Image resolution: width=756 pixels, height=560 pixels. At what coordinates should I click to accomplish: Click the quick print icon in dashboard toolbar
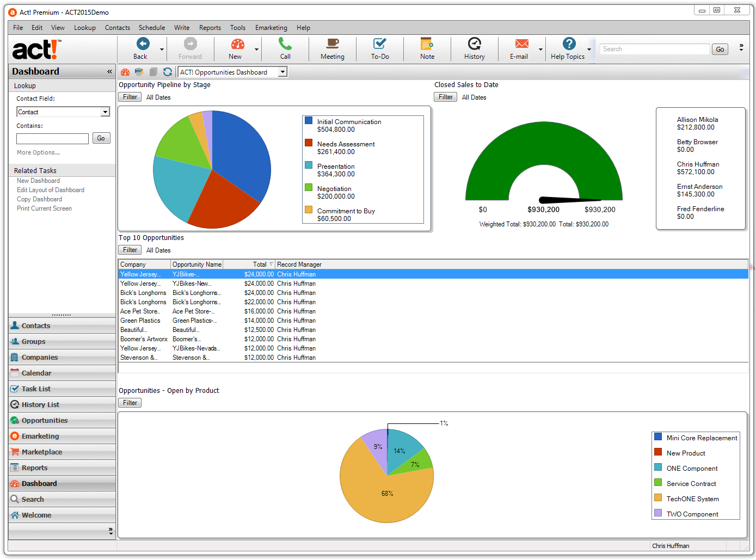coord(139,72)
